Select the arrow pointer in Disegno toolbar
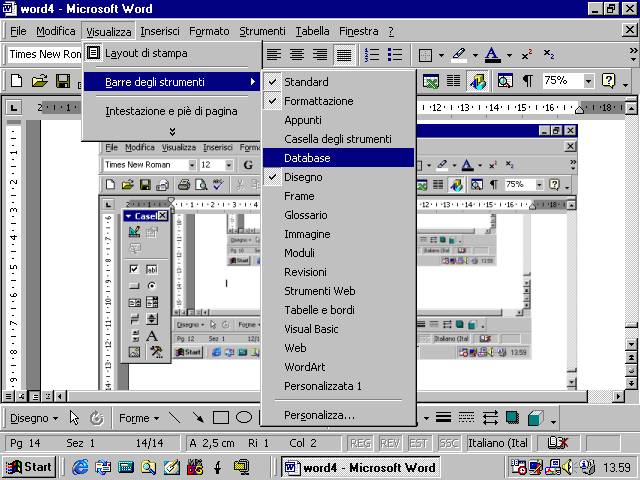The image size is (640, 480). 74,418
